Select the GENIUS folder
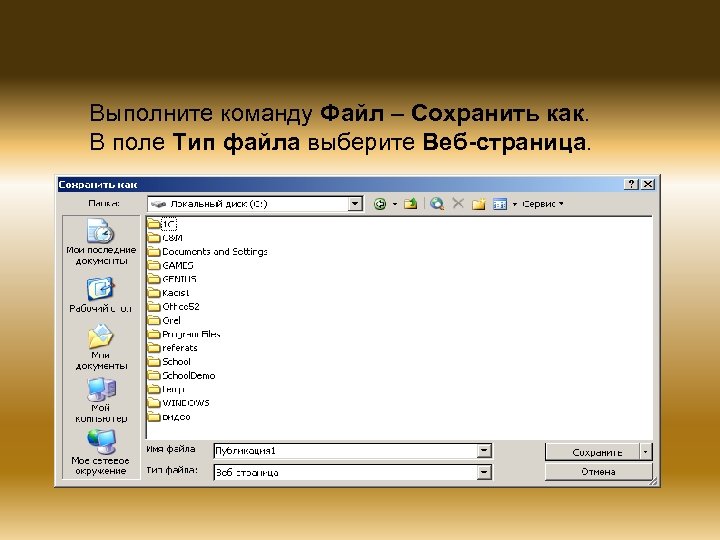Viewport: 720px width, 540px height. 172,279
